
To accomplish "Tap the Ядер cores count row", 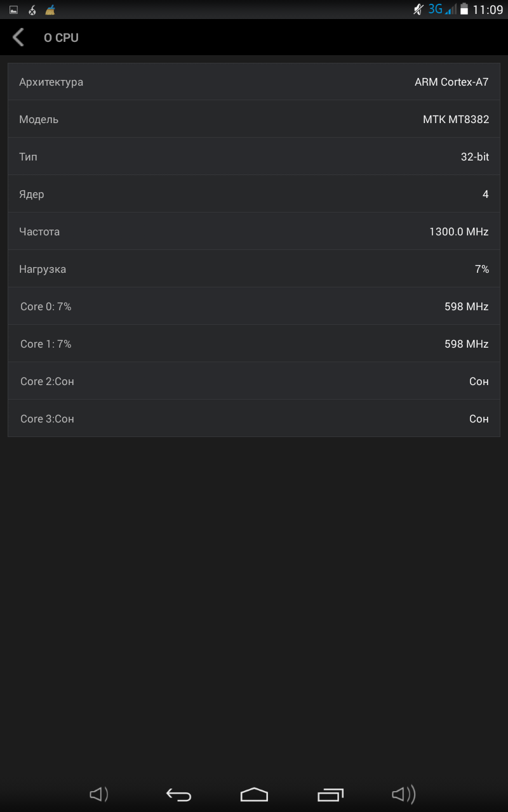I will click(254, 194).
